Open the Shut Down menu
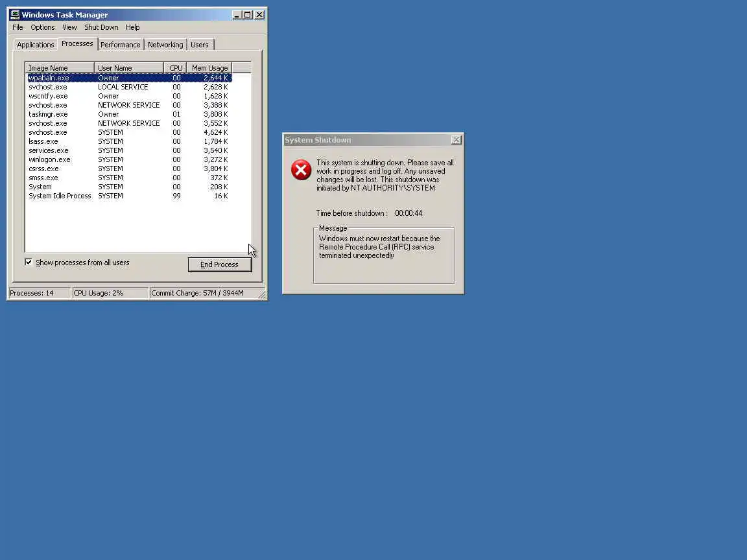This screenshot has height=560, width=747. click(x=101, y=27)
